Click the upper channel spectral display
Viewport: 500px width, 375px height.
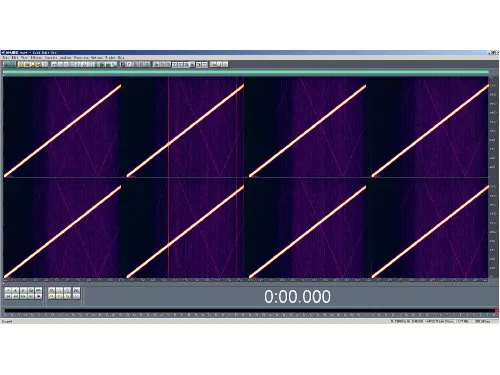pos(246,127)
